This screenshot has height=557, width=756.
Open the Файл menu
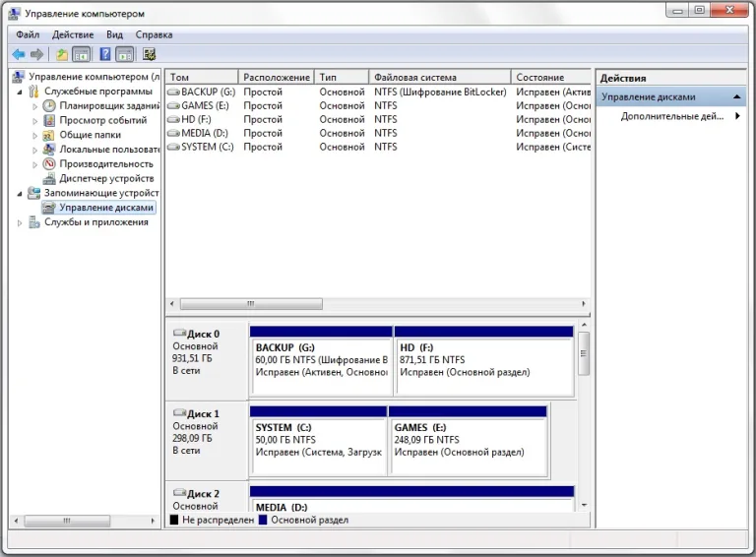click(x=28, y=34)
